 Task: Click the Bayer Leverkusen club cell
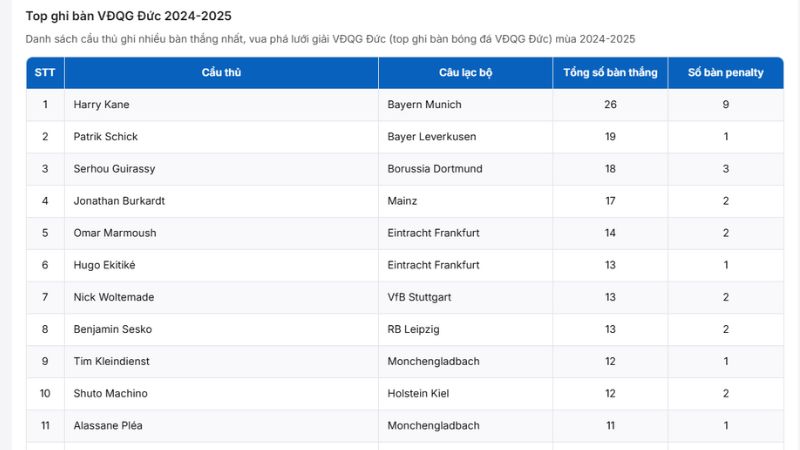[x=432, y=137]
